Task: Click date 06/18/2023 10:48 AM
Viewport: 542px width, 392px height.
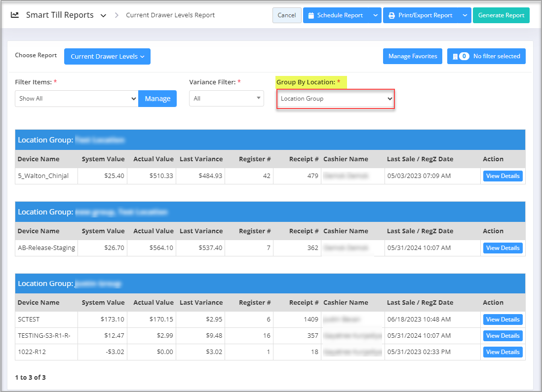Action: click(419, 320)
